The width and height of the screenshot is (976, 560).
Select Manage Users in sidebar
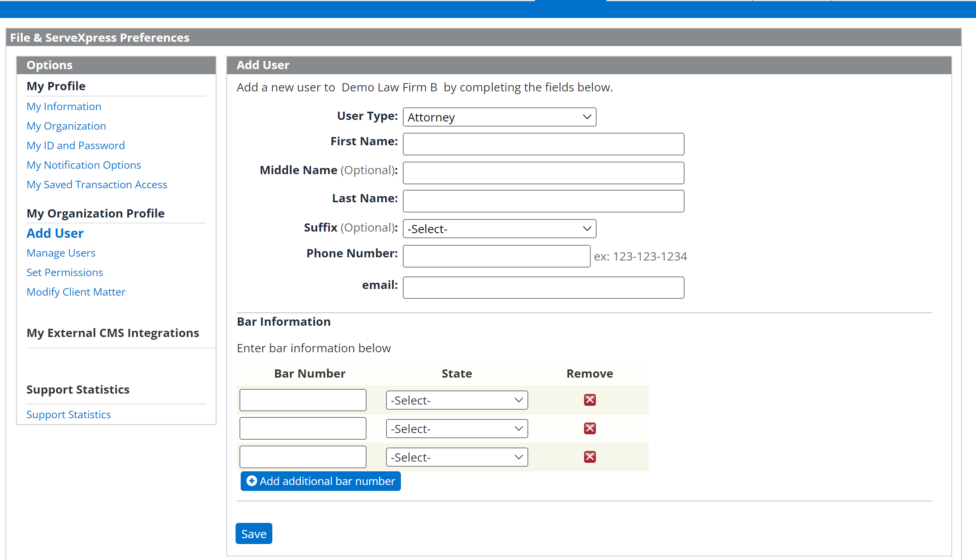[61, 253]
